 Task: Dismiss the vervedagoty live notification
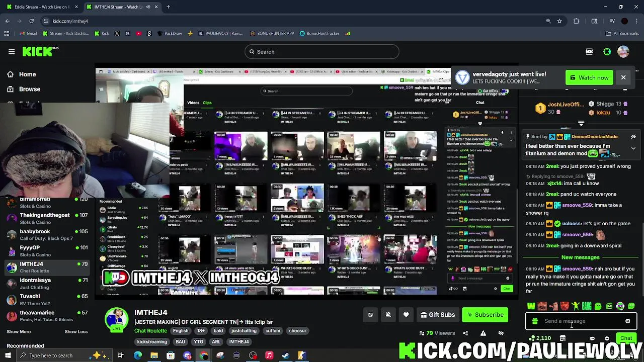tap(623, 77)
